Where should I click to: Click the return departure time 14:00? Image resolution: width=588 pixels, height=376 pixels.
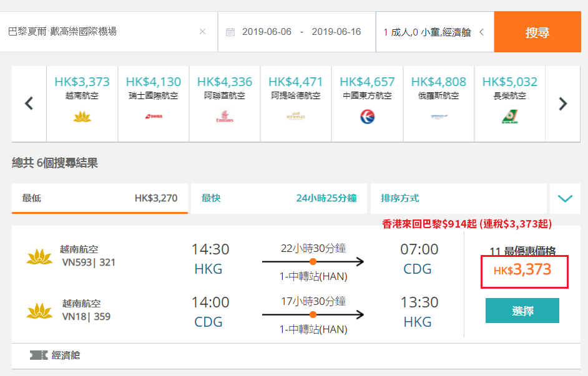click(210, 302)
